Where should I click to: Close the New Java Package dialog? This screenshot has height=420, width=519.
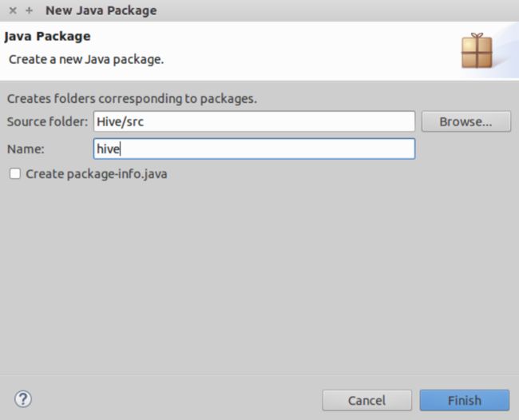click(13, 10)
